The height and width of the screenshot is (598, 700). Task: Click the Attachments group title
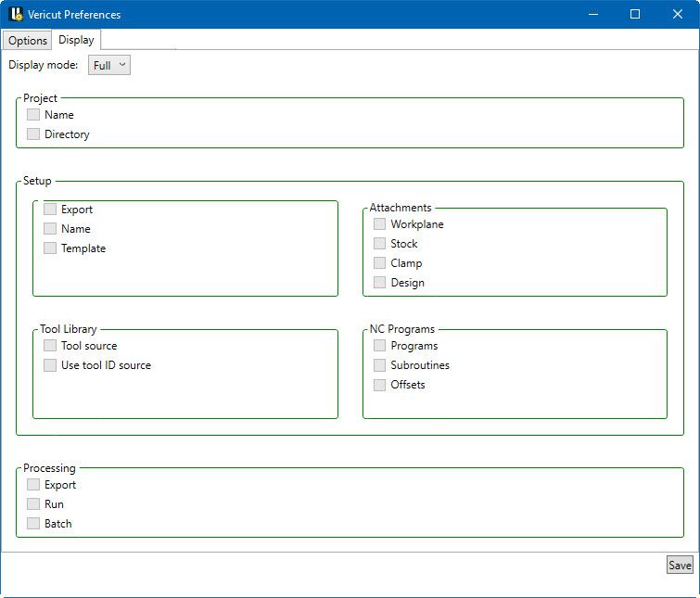point(401,208)
